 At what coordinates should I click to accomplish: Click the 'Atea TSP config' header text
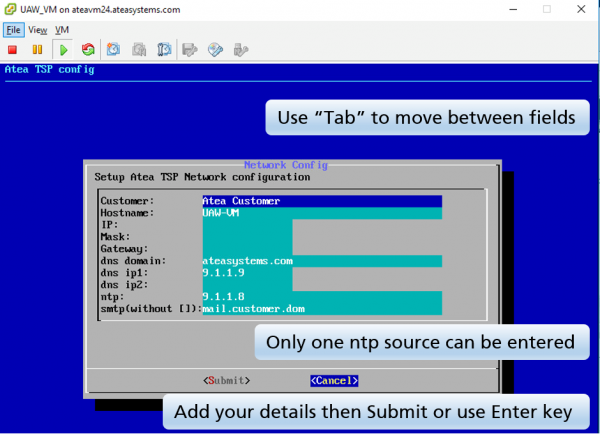point(49,69)
